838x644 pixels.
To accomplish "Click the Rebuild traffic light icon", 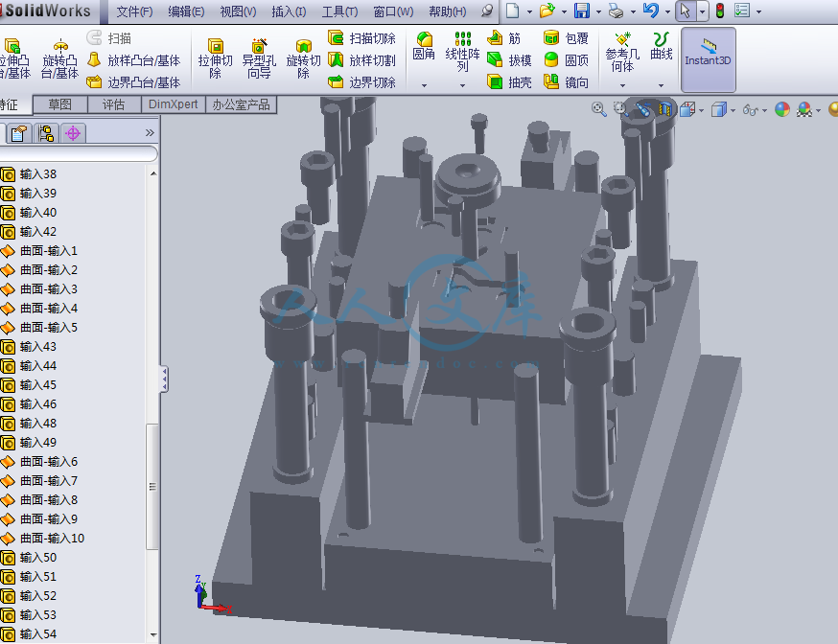I will (x=720, y=11).
